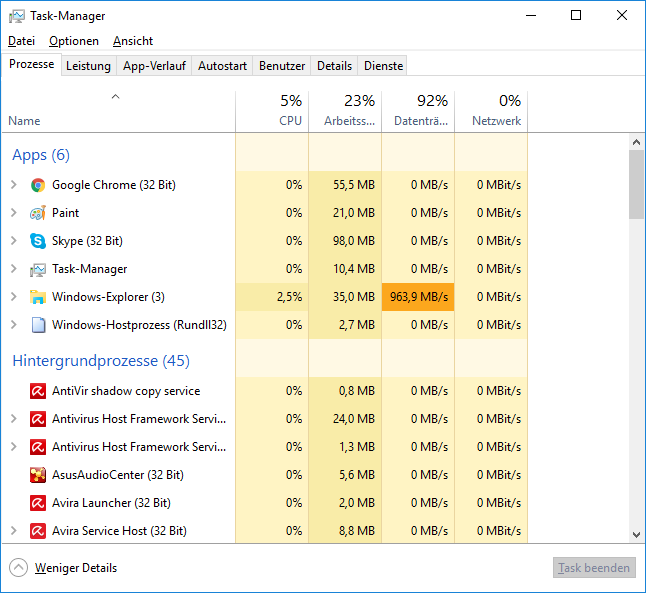The width and height of the screenshot is (646, 593).
Task: Switch to the Benutzer tab
Action: (x=282, y=66)
